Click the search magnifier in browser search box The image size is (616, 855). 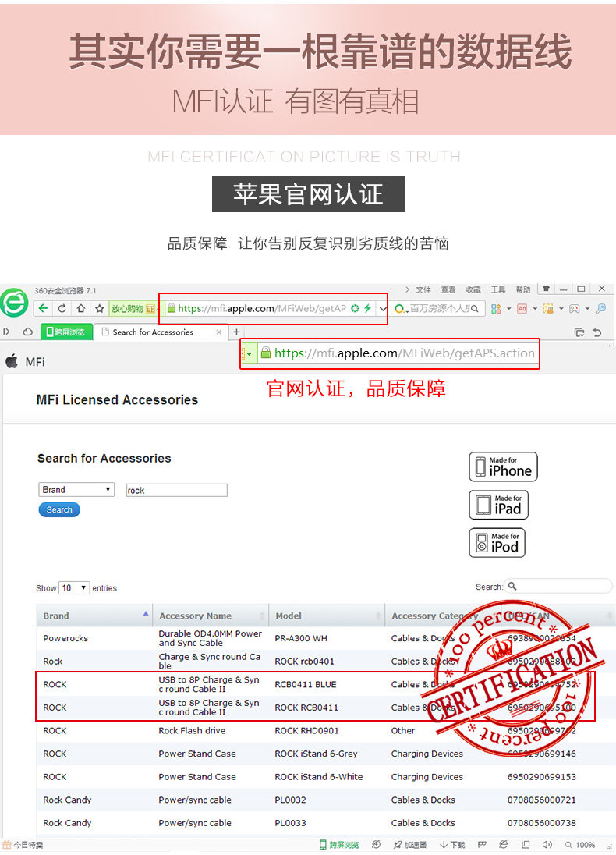(x=474, y=309)
